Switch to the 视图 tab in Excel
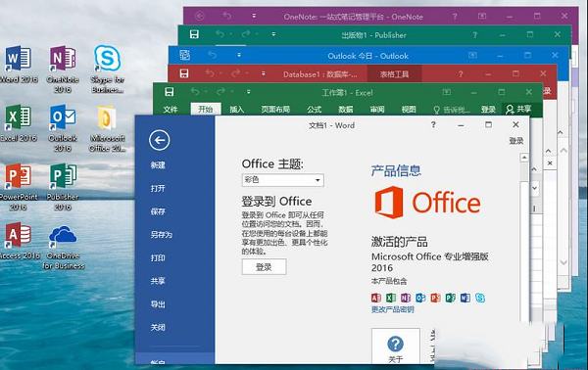The height and width of the screenshot is (370, 588). click(409, 110)
